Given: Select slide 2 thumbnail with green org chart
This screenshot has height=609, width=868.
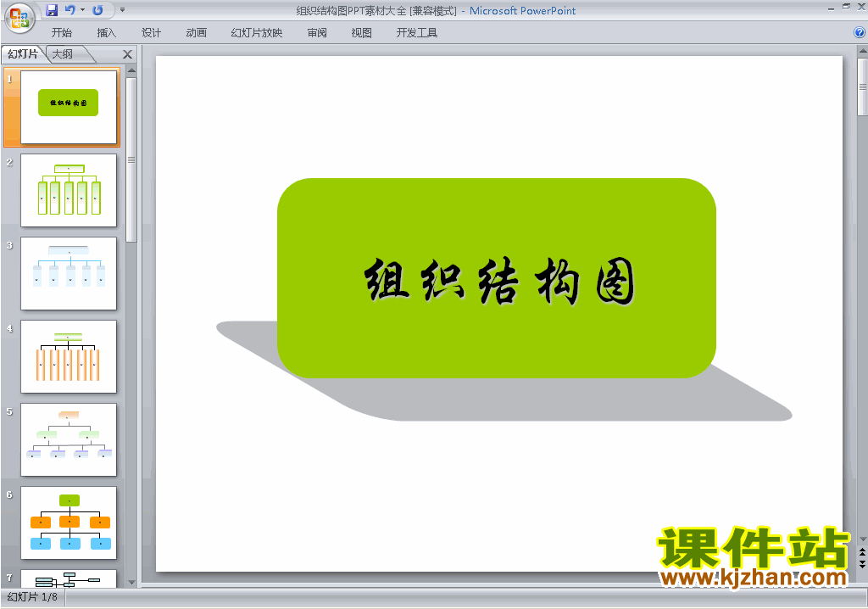Looking at the screenshot, I should point(69,190).
